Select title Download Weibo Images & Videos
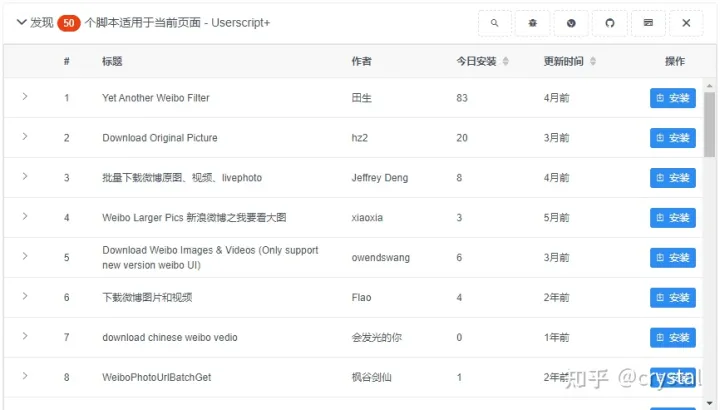This screenshot has width=720, height=410. pos(210,258)
